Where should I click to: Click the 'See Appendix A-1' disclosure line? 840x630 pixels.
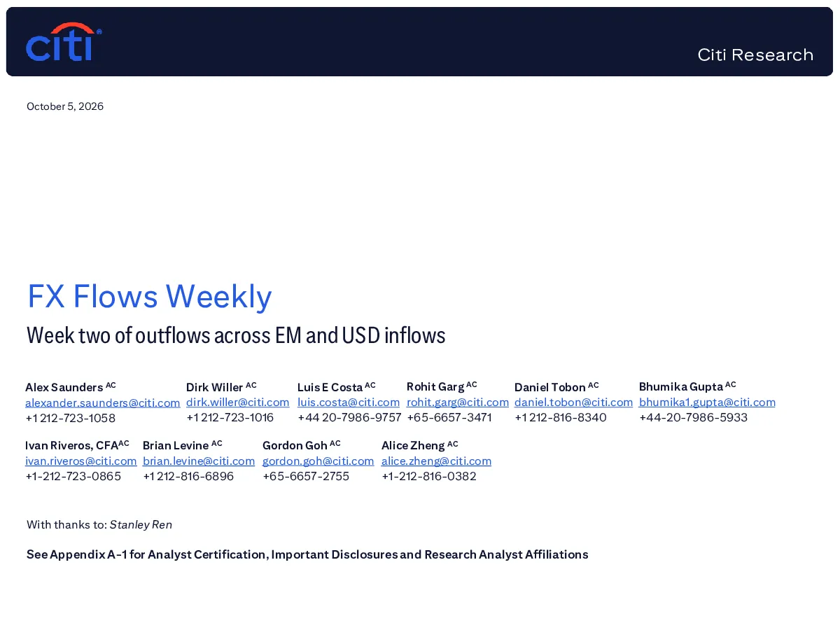pyautogui.click(x=307, y=554)
